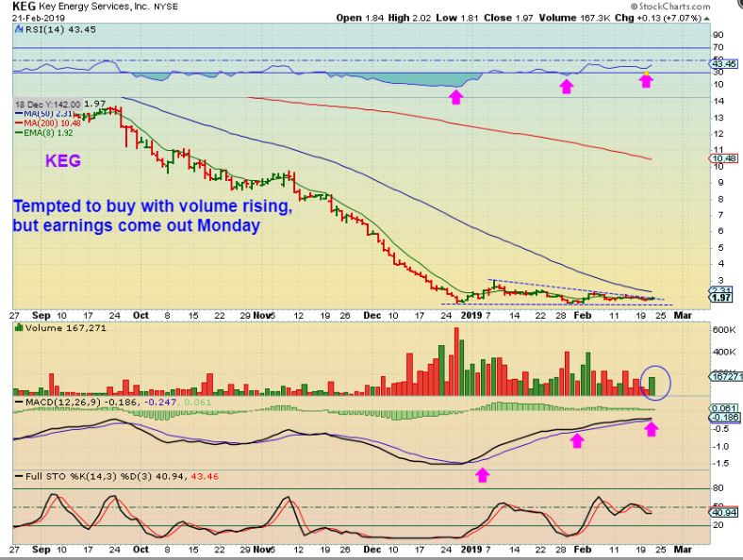Click the RSI indicator icon beside RSI(14)
743x560 pixels.
(x=19, y=29)
